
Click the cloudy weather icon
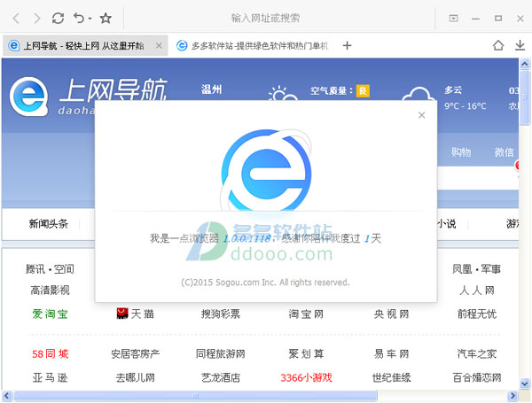tap(419, 94)
